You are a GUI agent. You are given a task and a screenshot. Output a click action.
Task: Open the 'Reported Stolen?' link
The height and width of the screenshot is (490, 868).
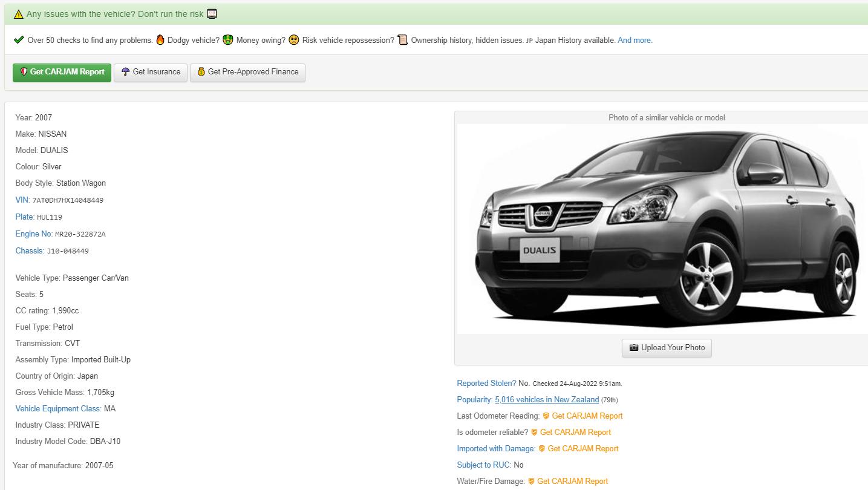(x=486, y=384)
